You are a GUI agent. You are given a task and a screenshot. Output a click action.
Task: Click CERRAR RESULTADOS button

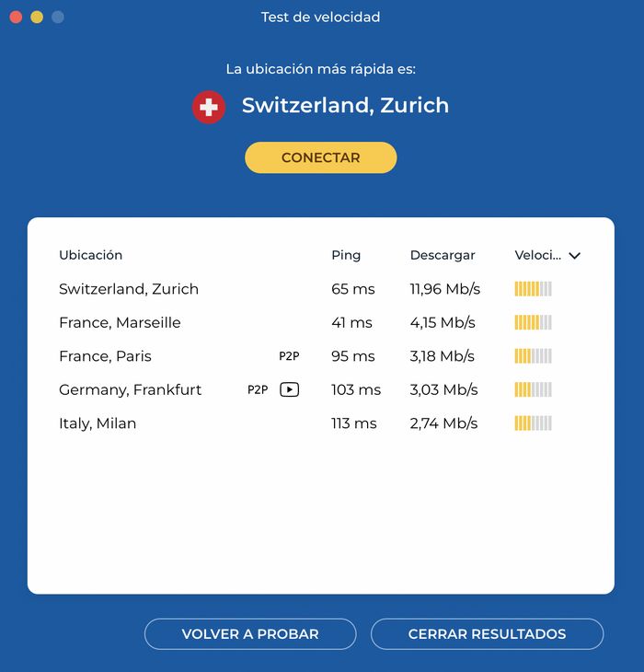[x=487, y=634]
